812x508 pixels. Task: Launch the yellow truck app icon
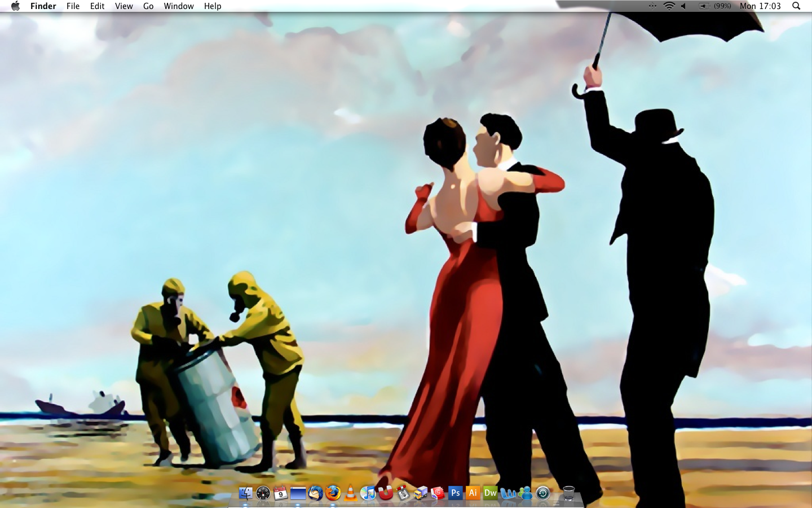[421, 493]
